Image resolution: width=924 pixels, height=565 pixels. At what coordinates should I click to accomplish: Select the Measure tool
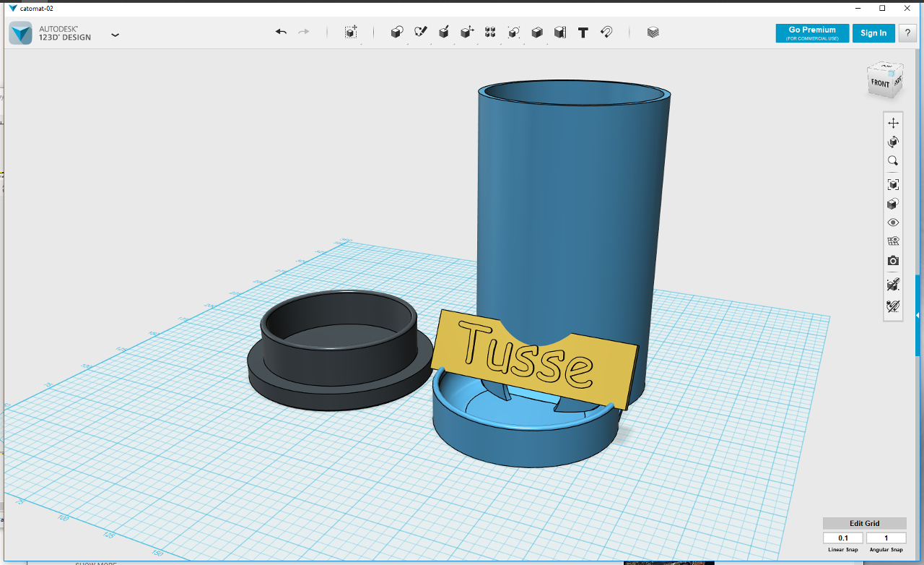pyautogui.click(x=560, y=33)
